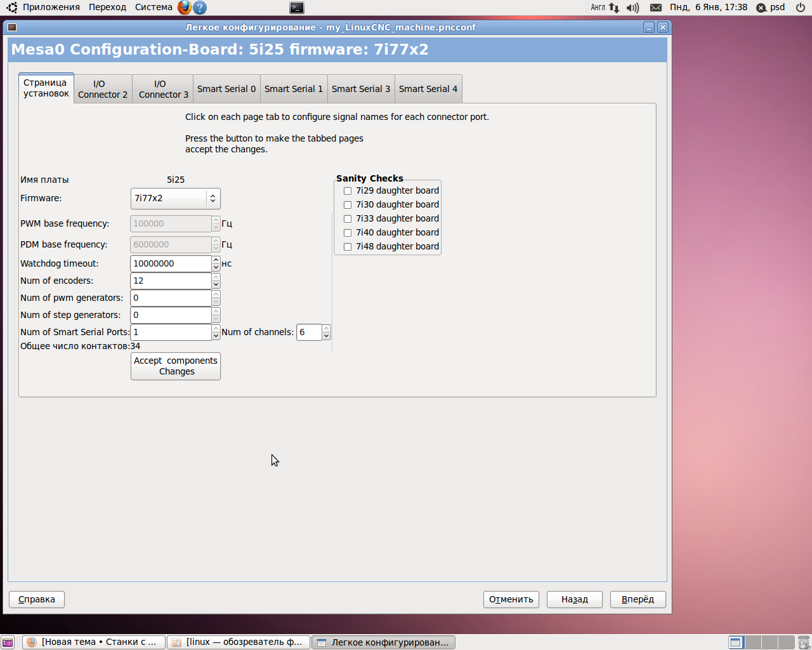Open the Smart Serial 1 tab

(294, 89)
